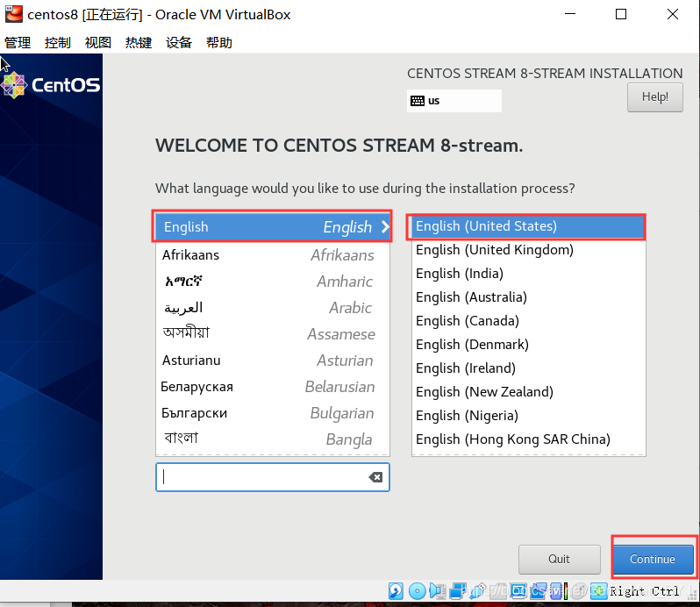The image size is (700, 607).
Task: Click the network adapters status icon
Action: (458, 591)
